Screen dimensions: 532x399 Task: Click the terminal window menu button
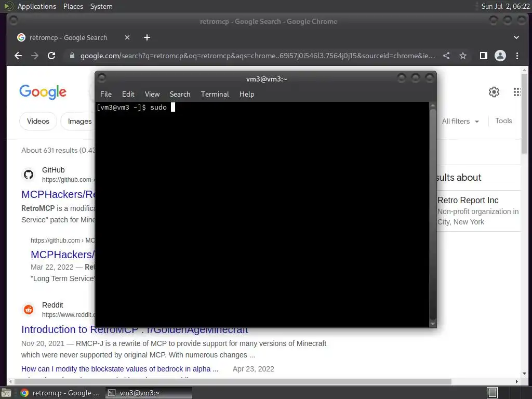[101, 78]
